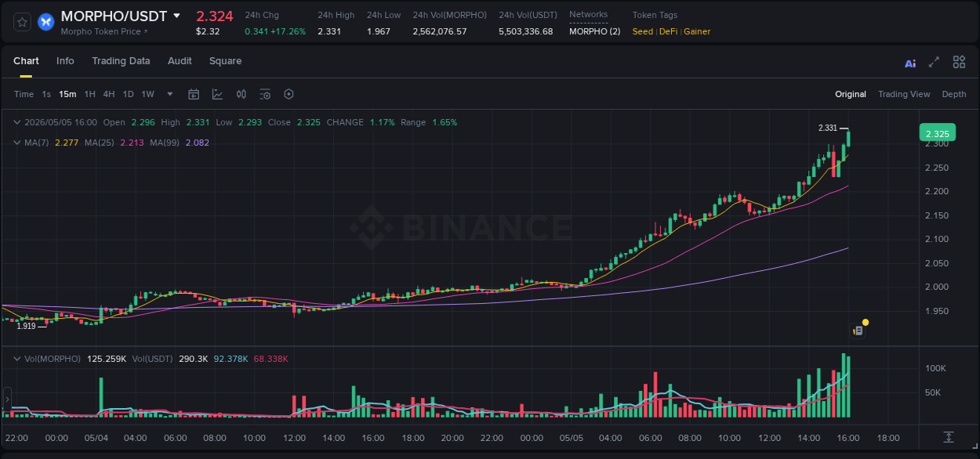Screen dimensions: 980x459
Task: Open the trading pair selector dropdown arrow
Action: [176, 16]
